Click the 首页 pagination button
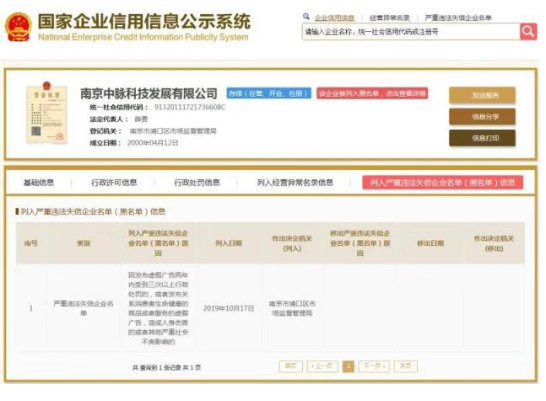546x401 pixels. (x=291, y=366)
